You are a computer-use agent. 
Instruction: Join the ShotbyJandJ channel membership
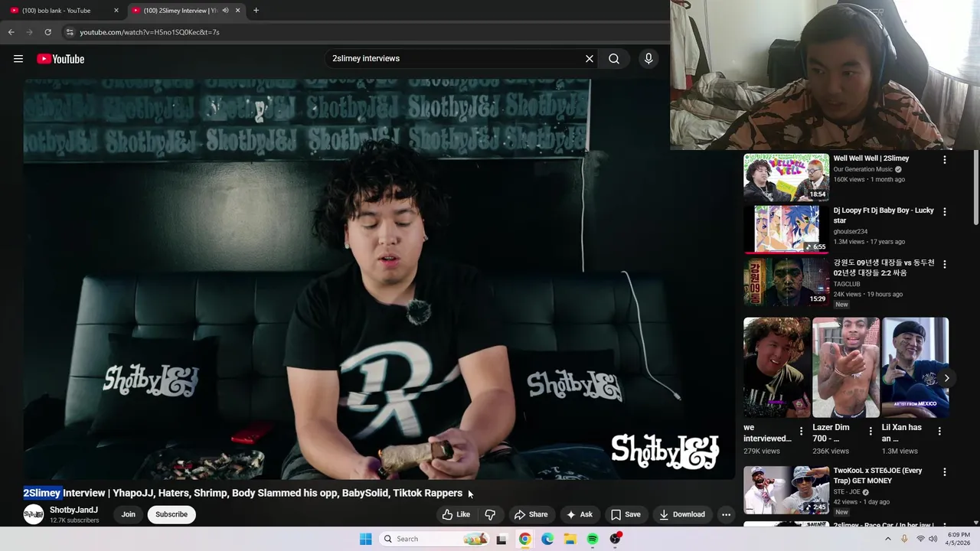coord(128,514)
